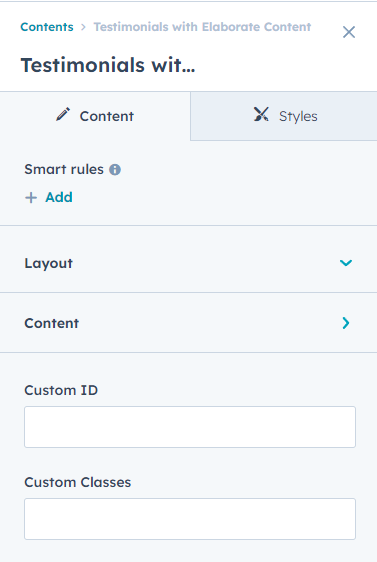Click the brush-and-ruler Styles icon

(x=261, y=114)
